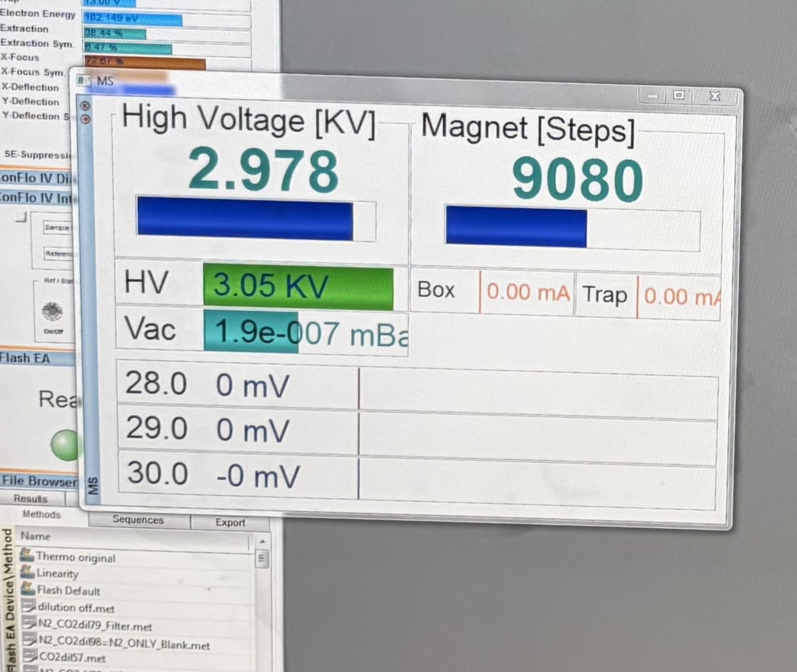Select the Linearity folder name
Viewport: 797px width, 672px height.
click(57, 573)
